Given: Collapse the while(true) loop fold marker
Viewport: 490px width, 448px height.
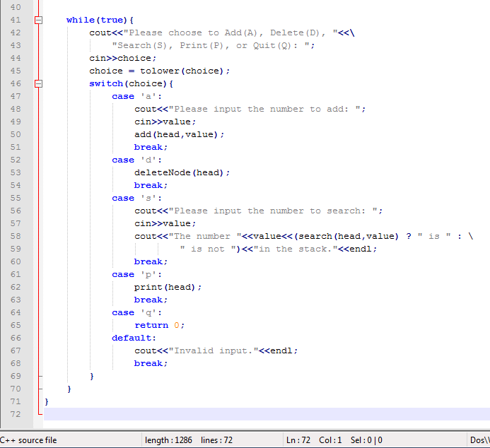Looking at the screenshot, I should 38,20.
